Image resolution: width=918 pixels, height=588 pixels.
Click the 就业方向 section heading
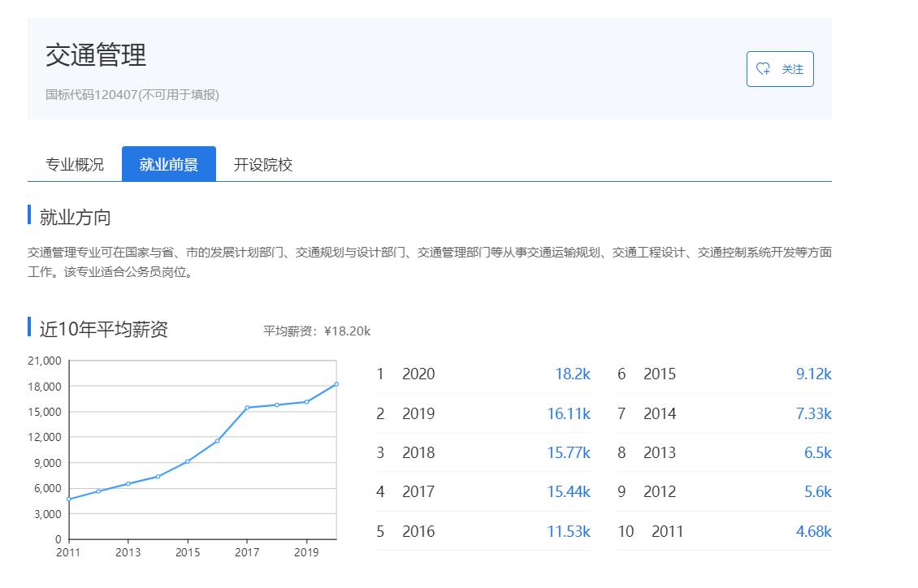75,218
